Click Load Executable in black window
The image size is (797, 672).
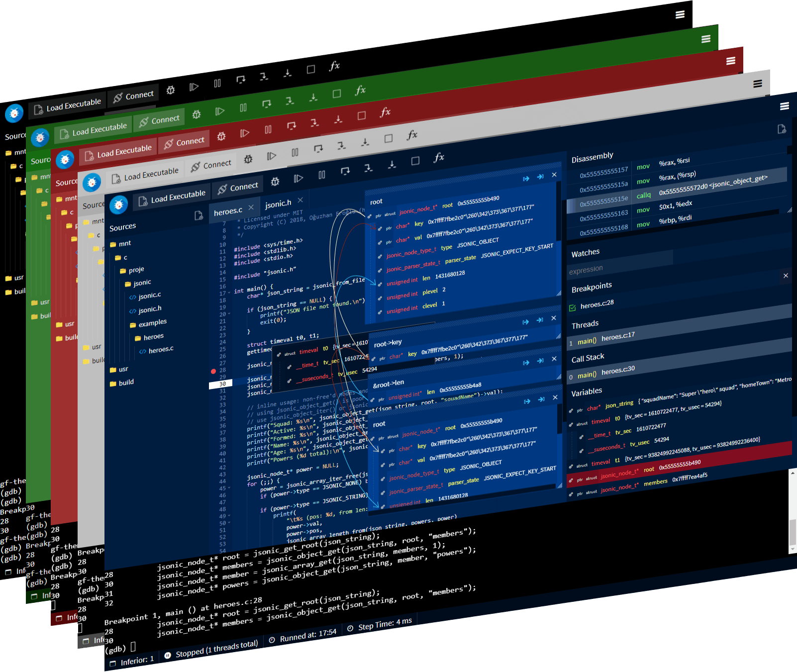67,106
